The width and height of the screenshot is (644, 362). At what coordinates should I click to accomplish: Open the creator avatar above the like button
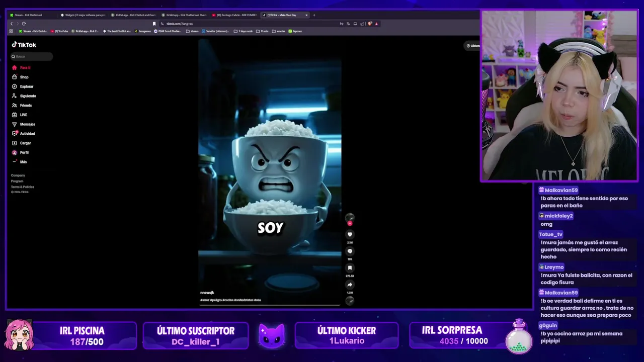(x=350, y=218)
